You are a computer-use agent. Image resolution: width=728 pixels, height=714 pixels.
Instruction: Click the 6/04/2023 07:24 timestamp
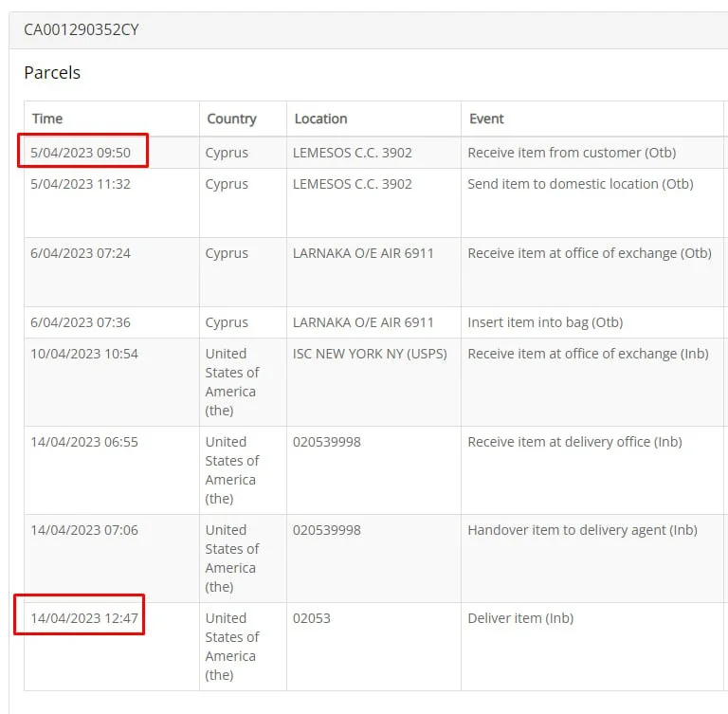coord(81,253)
